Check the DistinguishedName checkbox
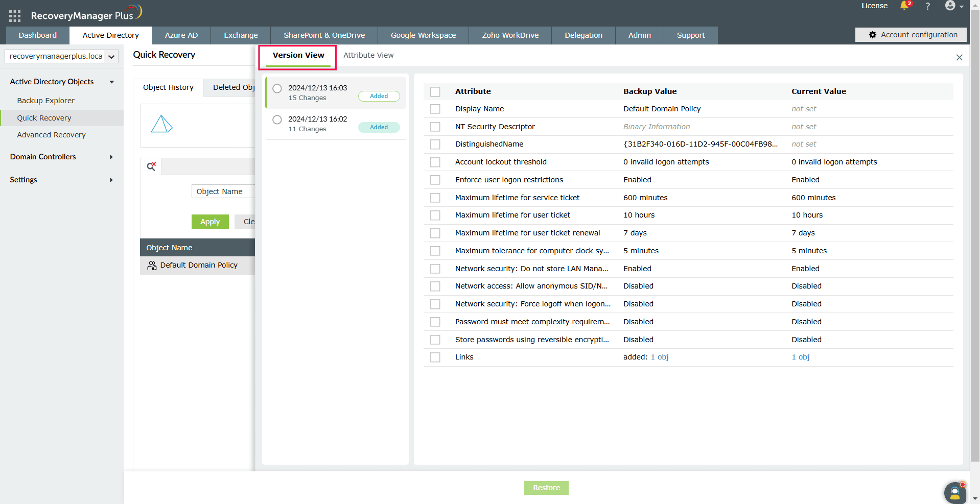Image resolution: width=980 pixels, height=504 pixels. (x=435, y=145)
